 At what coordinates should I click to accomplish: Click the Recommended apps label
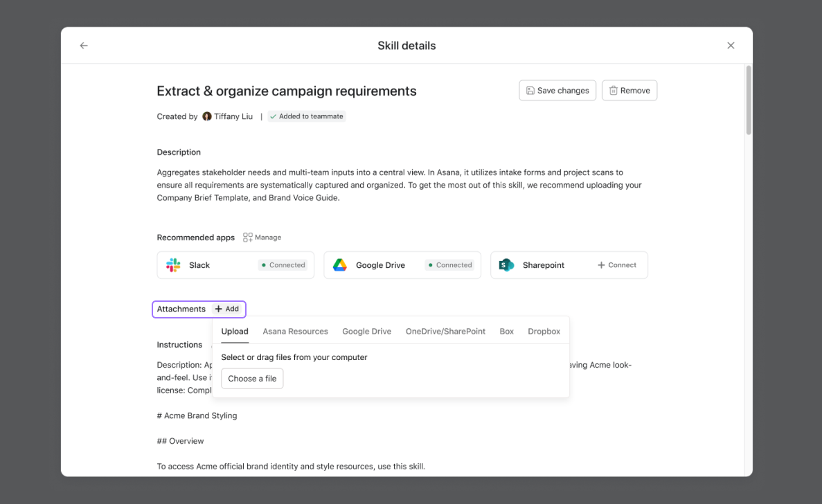[x=195, y=238]
